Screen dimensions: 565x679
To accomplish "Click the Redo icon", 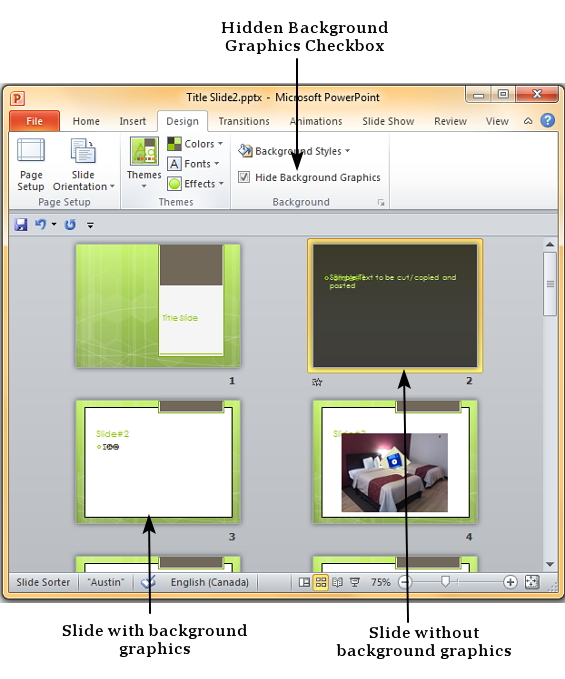I will (x=70, y=224).
